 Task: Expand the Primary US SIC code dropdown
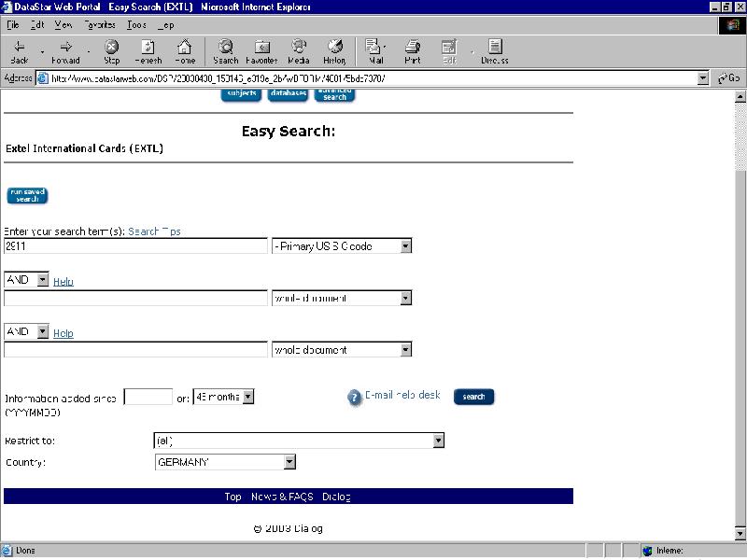point(405,246)
